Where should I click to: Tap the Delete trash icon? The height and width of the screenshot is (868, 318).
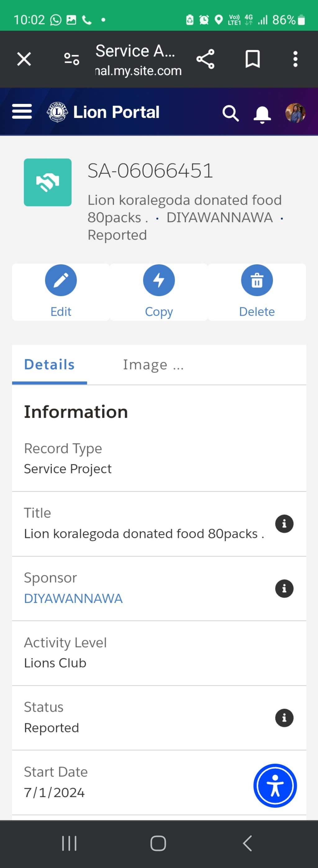pos(257,280)
